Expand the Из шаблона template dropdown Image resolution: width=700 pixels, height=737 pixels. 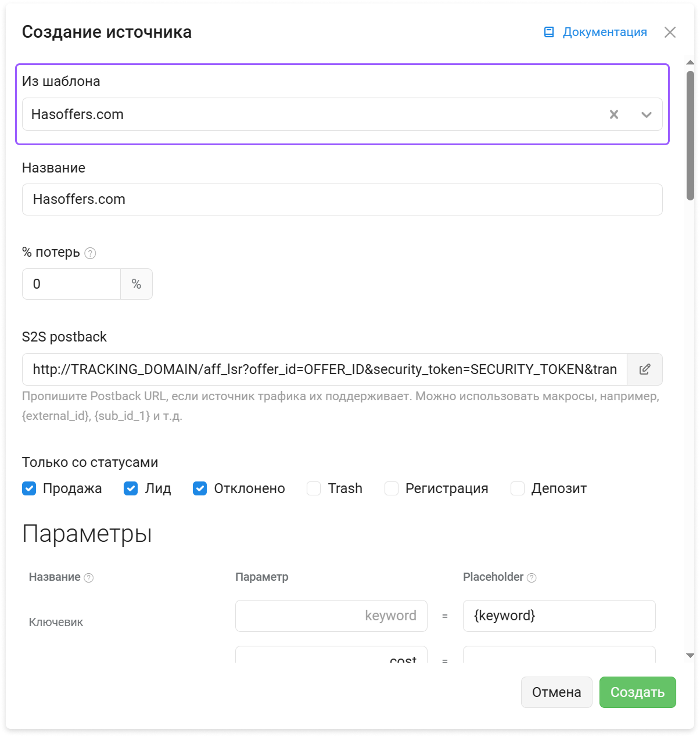(647, 114)
